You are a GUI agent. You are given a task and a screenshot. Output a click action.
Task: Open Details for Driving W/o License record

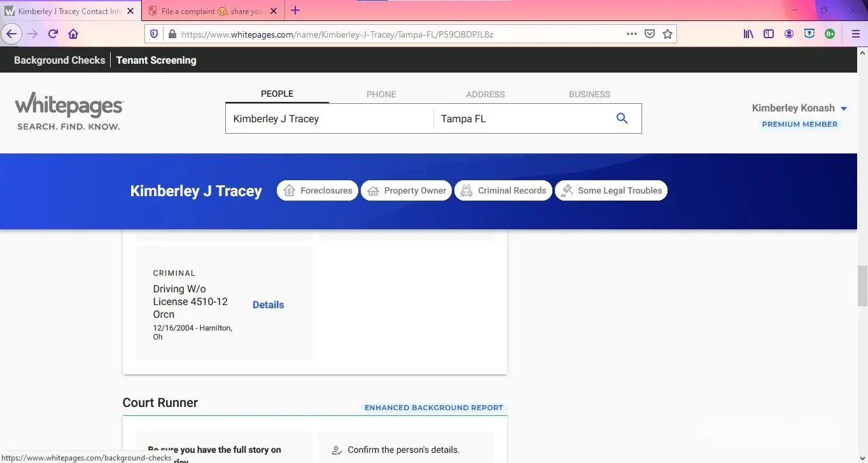[x=268, y=305]
